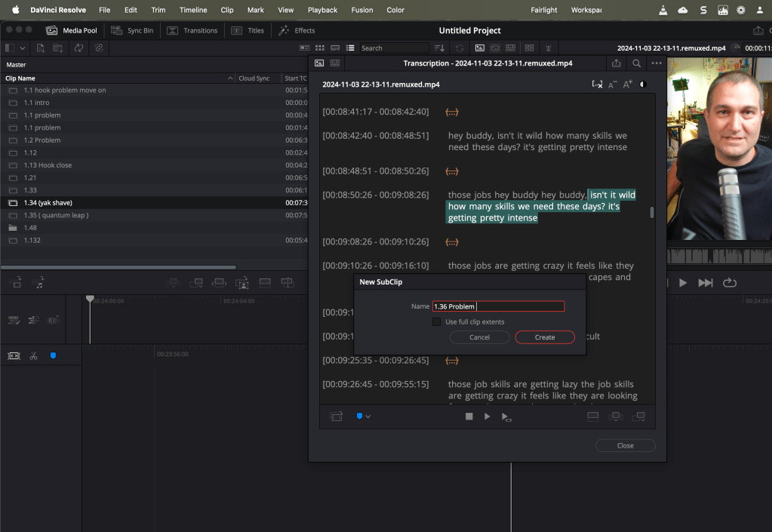This screenshot has height=532, width=772.
Task: Click remove silence icon in Transcription
Action: click(x=597, y=85)
